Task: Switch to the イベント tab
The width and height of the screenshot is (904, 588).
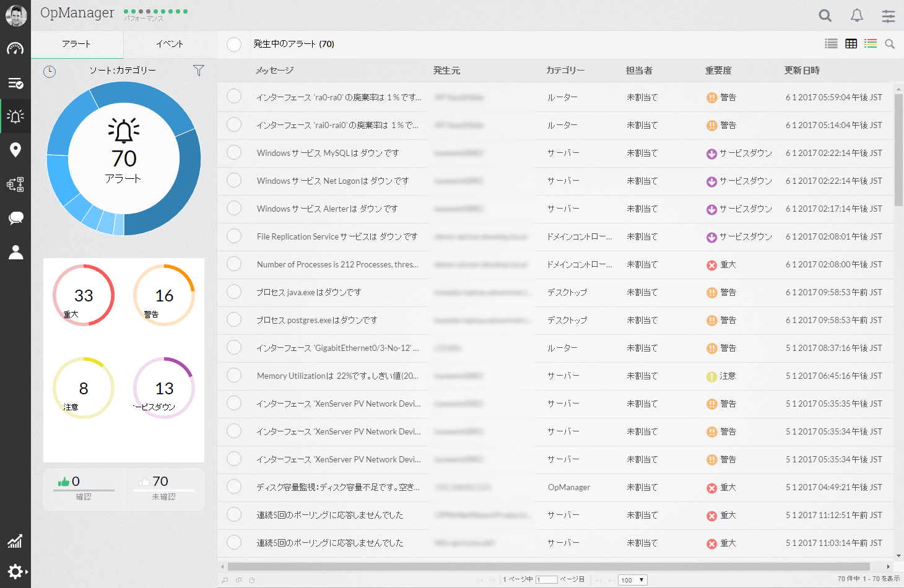Action: 170,44
